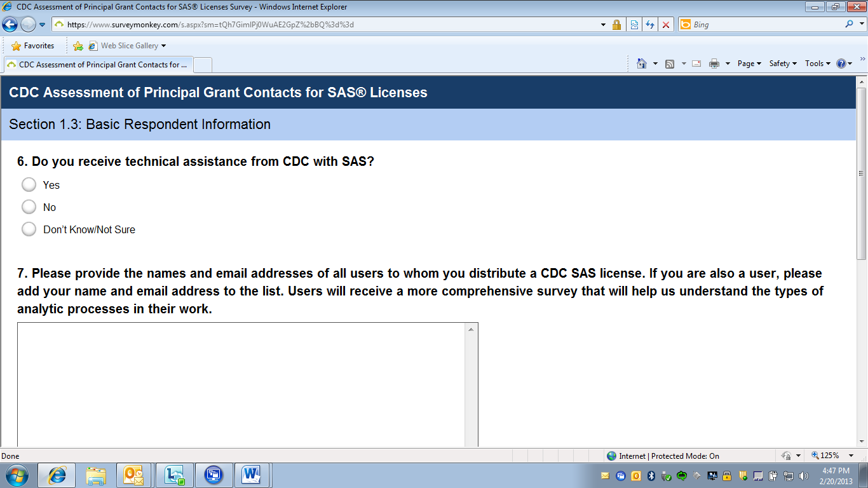Open the Web Slice Gallery link
Viewport: 868px width, 488px height.
[x=127, y=46]
